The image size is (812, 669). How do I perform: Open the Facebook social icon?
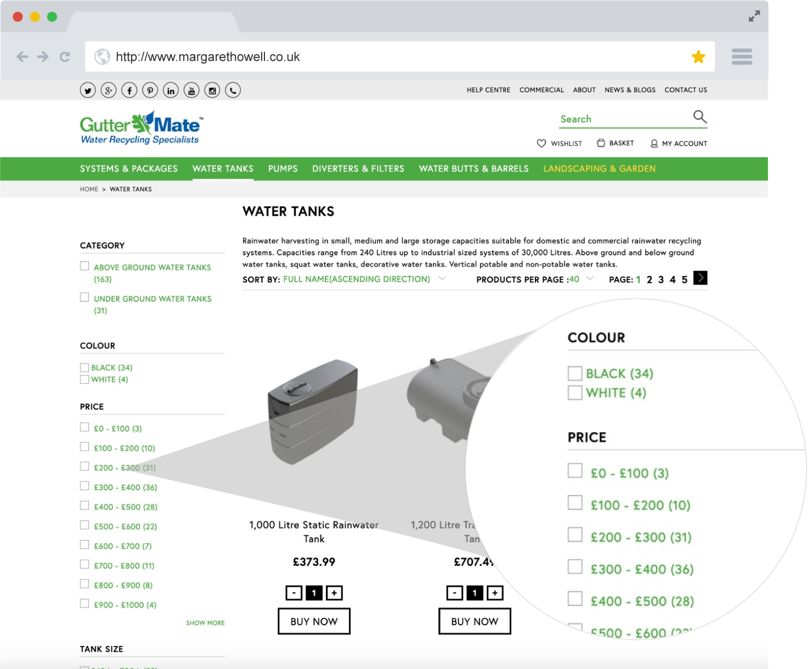point(129,90)
